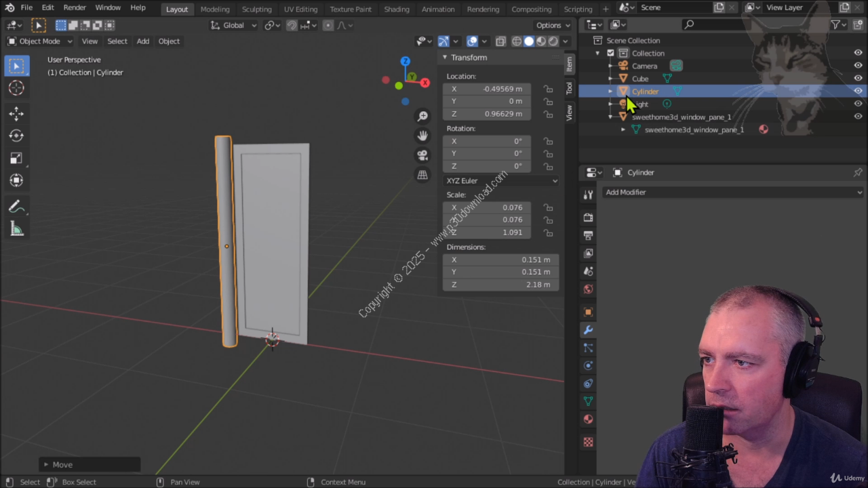Open the Render menu
868x488 pixels.
pyautogui.click(x=75, y=7)
